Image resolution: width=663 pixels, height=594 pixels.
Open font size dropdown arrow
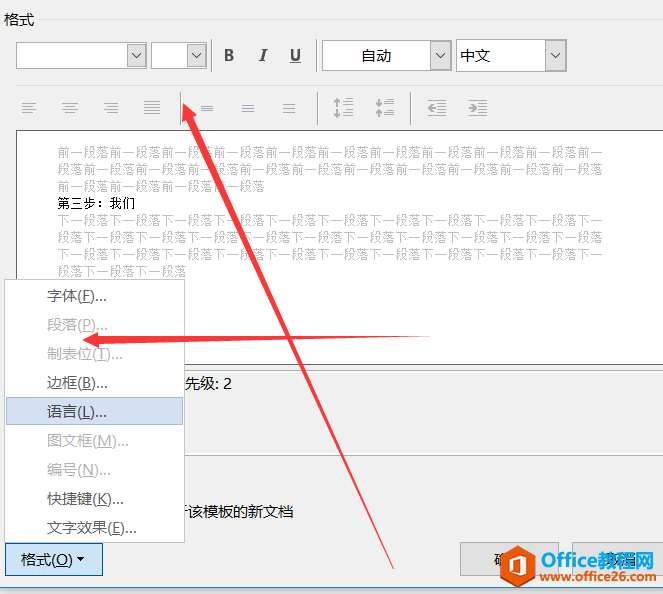pyautogui.click(x=196, y=55)
